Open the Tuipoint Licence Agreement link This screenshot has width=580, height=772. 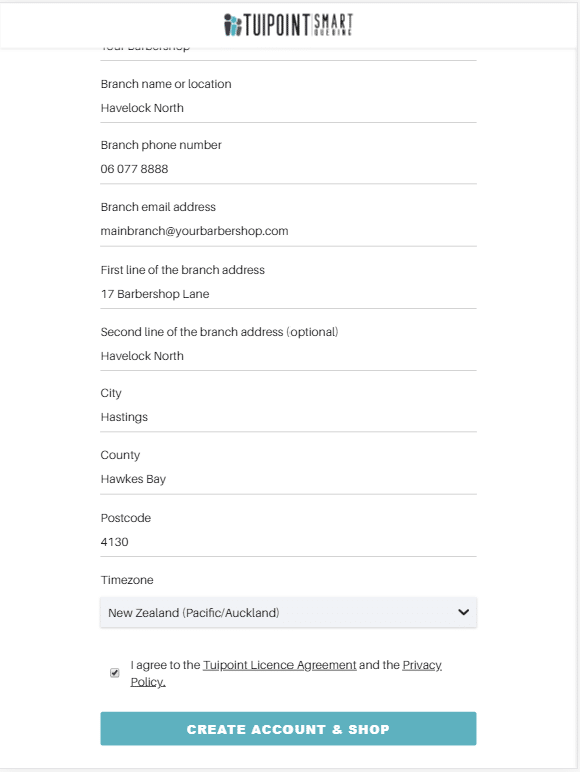pyautogui.click(x=280, y=665)
